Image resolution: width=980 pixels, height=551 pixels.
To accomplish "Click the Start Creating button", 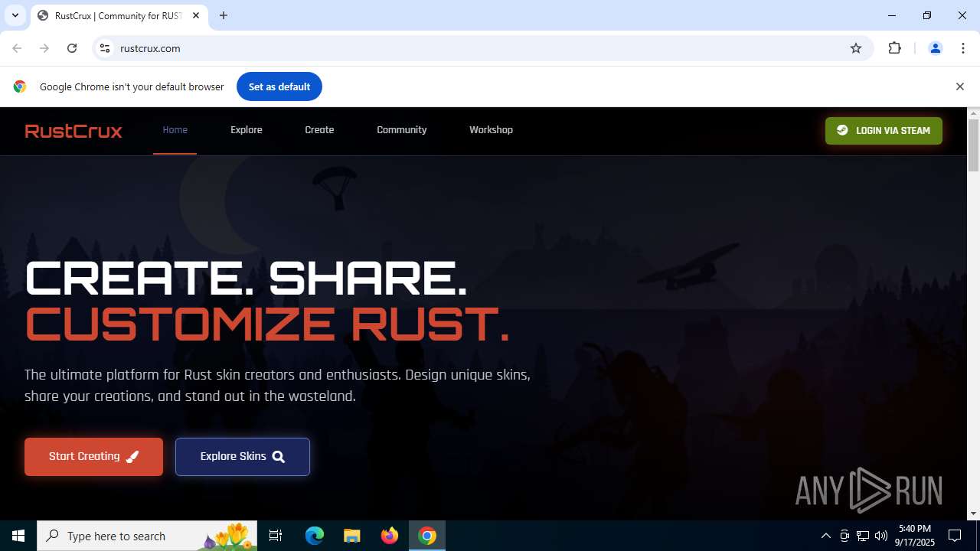I will tap(93, 457).
